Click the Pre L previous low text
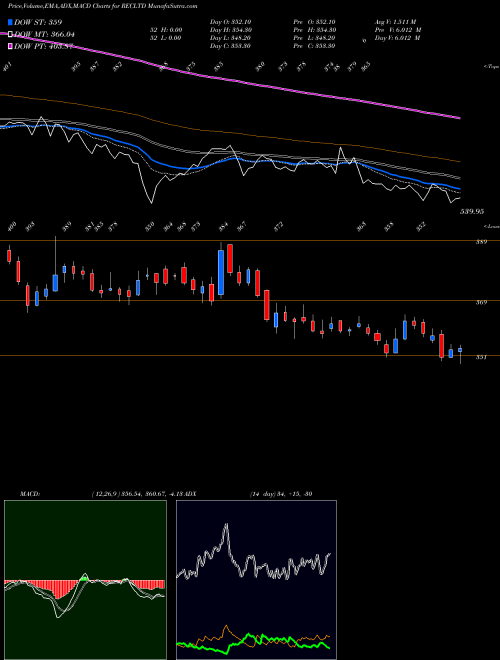Image resolution: width=500 pixels, height=660 pixels. tap(314, 38)
